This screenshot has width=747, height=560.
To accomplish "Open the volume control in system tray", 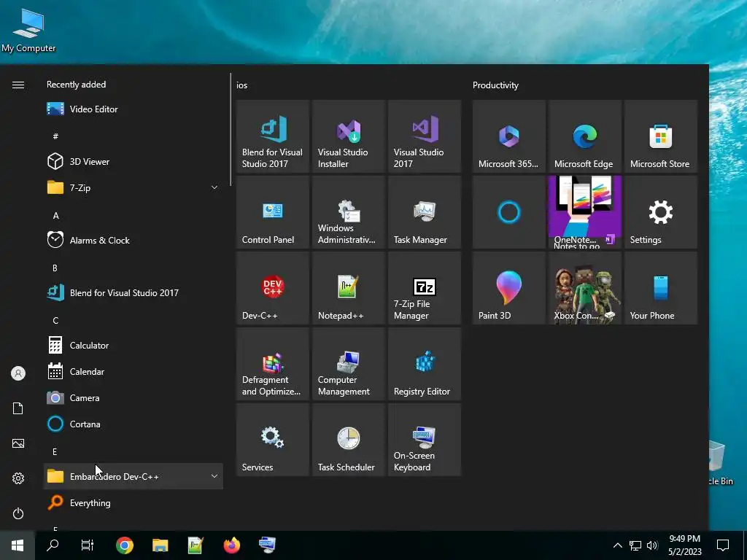I will 652,545.
